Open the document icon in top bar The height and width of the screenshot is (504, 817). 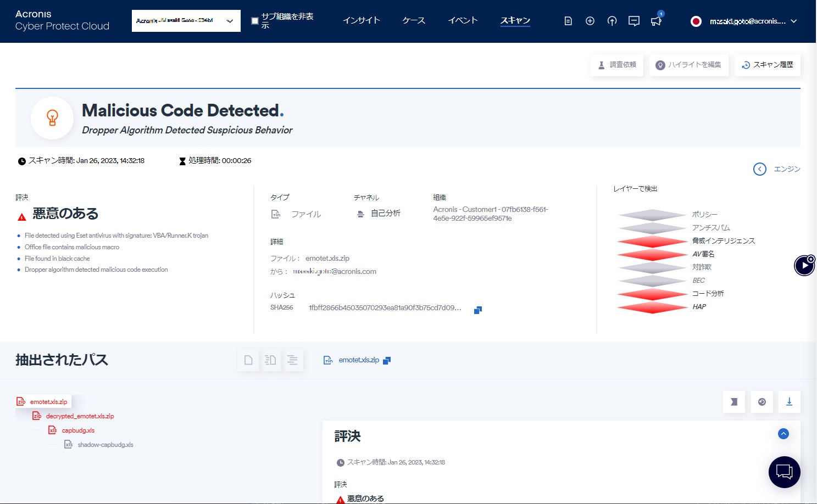pos(568,21)
